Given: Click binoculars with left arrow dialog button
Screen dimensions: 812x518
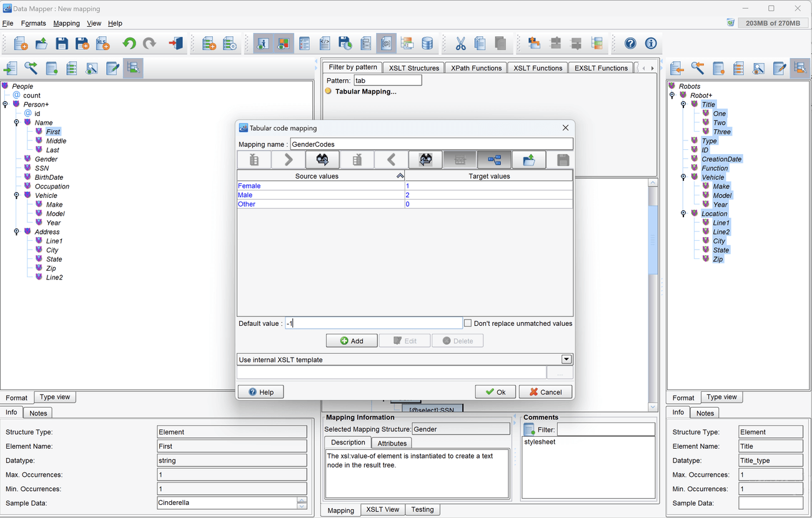Looking at the screenshot, I should click(x=426, y=160).
